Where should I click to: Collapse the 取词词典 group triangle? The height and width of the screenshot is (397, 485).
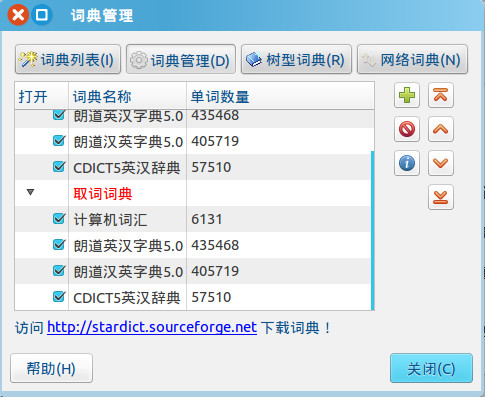click(x=31, y=192)
